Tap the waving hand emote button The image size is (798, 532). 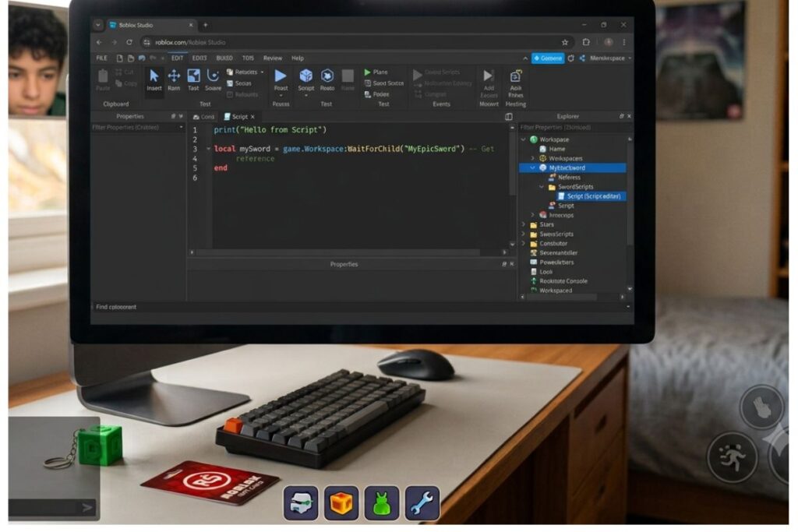point(761,407)
